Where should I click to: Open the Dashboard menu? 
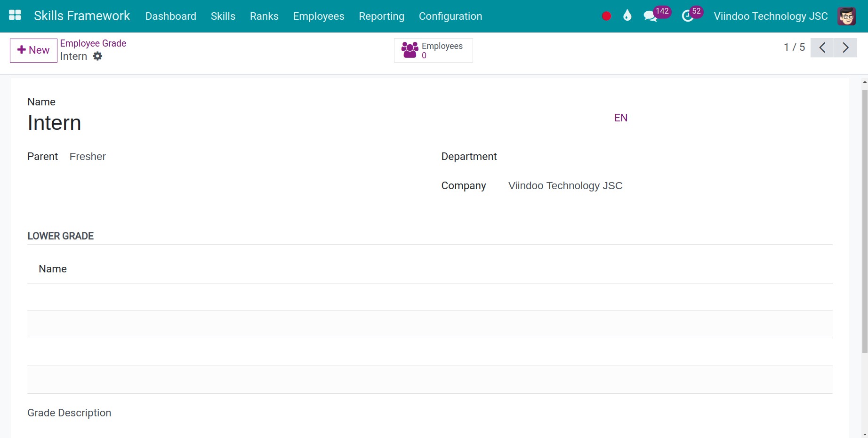171,16
